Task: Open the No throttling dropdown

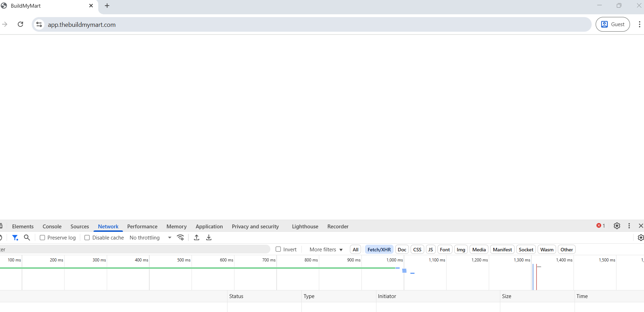Action: pyautogui.click(x=150, y=238)
